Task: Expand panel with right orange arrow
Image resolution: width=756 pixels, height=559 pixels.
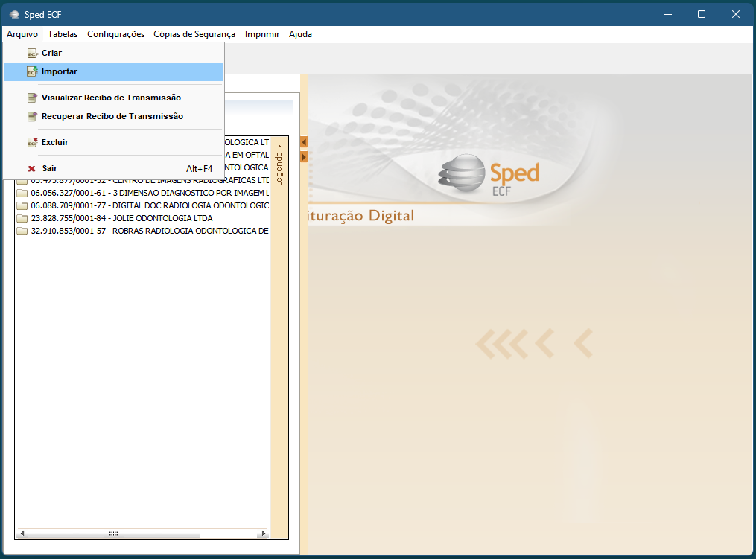Action: 304,157
